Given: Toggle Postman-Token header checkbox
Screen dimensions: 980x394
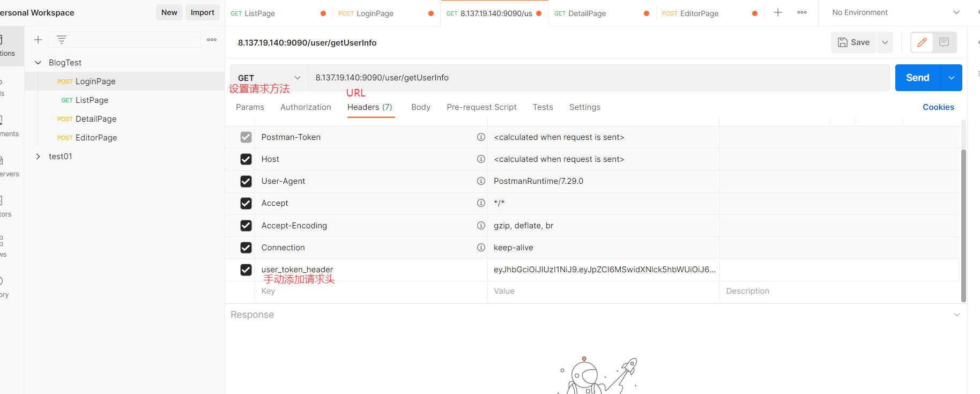Looking at the screenshot, I should coord(246,137).
